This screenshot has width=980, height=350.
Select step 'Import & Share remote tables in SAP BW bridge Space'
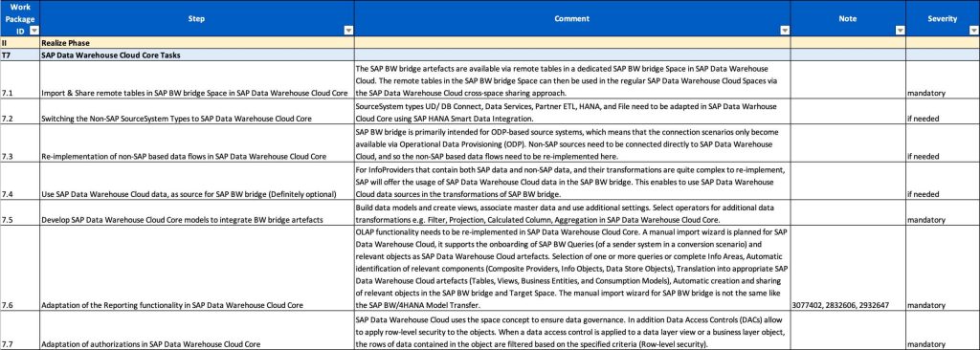click(x=197, y=80)
